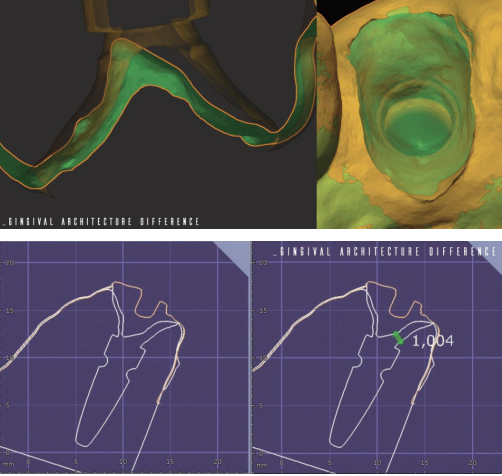The height and width of the screenshot is (476, 502).
Task: Select the 1,004 measurement value label
Action: (x=433, y=341)
